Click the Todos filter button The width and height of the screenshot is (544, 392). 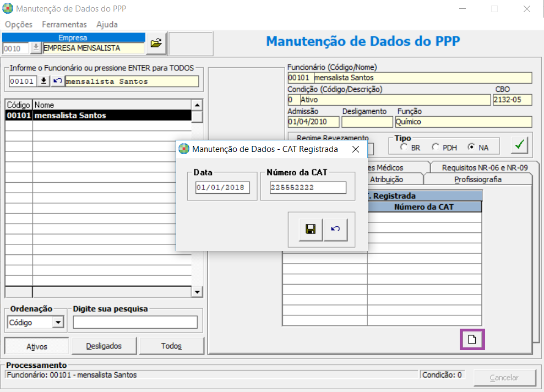pos(171,346)
